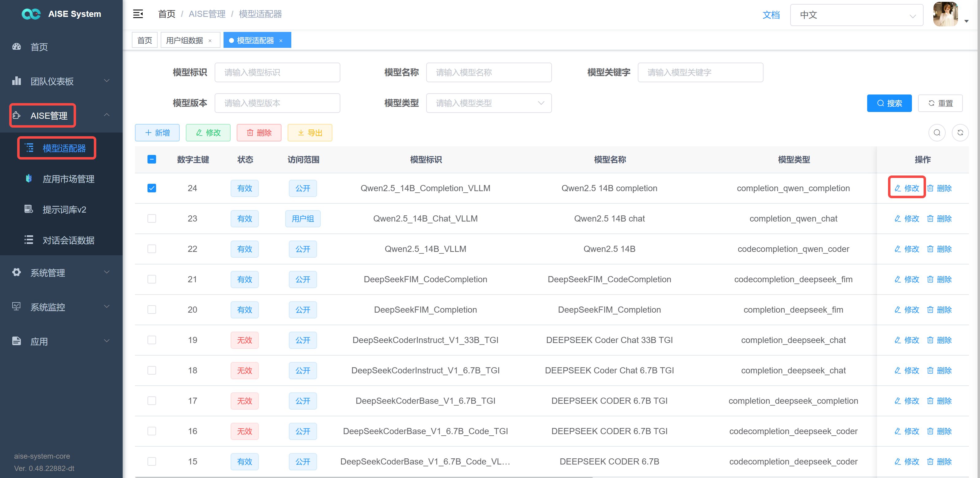Expand the 系统管理 sidebar menu chevron
This screenshot has width=980, height=478.
point(107,272)
